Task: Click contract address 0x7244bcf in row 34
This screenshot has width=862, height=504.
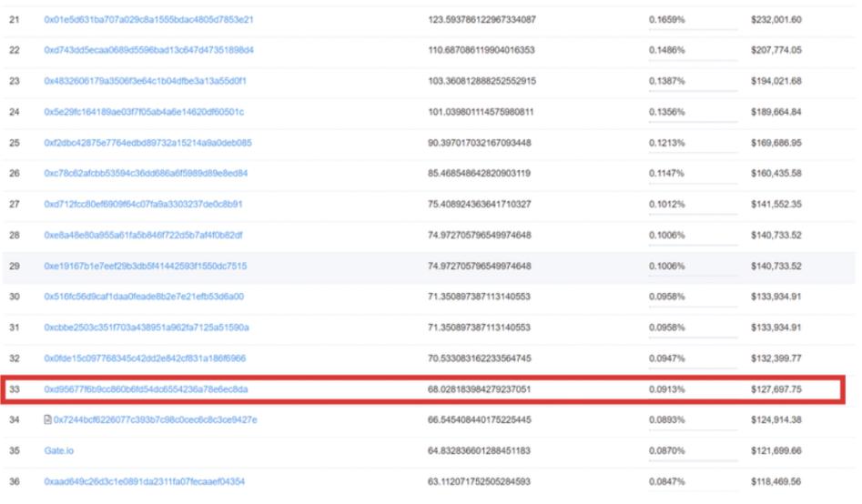Action: pos(155,420)
